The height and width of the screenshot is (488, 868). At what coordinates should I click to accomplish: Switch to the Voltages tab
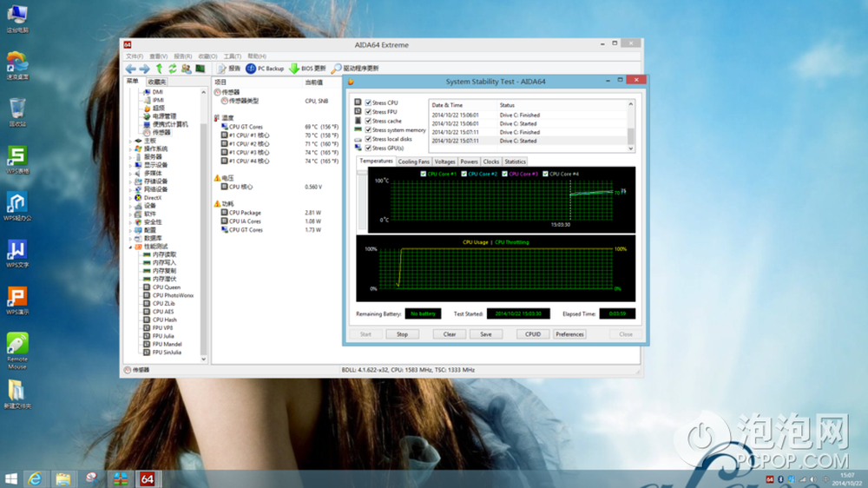point(444,162)
